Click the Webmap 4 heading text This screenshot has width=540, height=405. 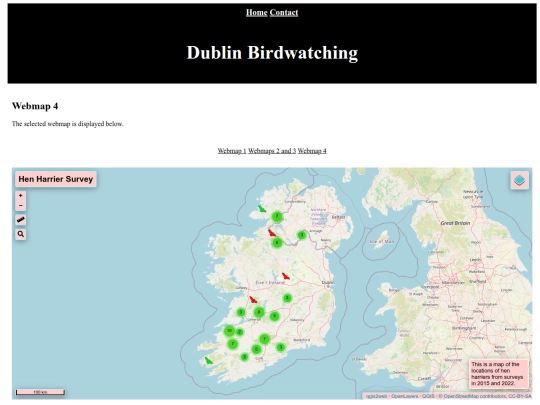click(35, 106)
